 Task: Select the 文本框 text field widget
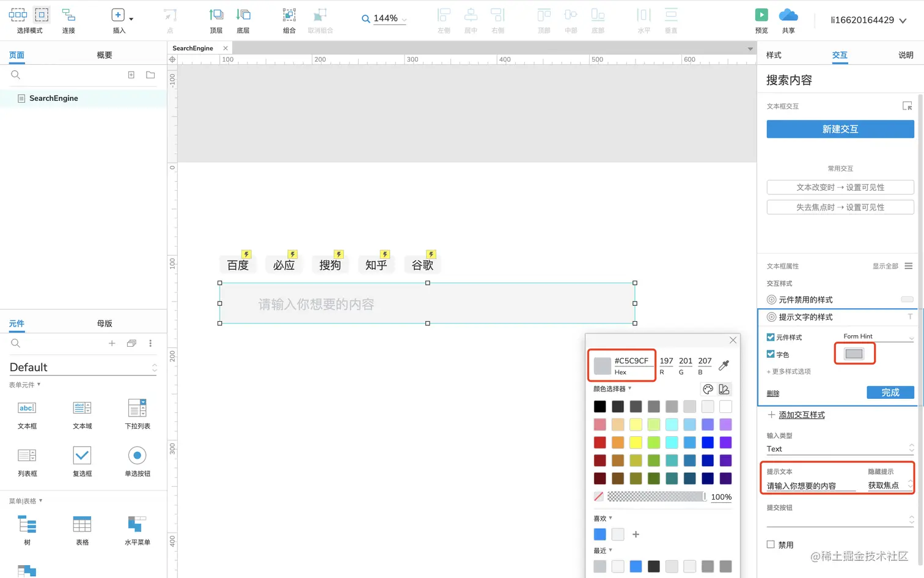tap(27, 413)
